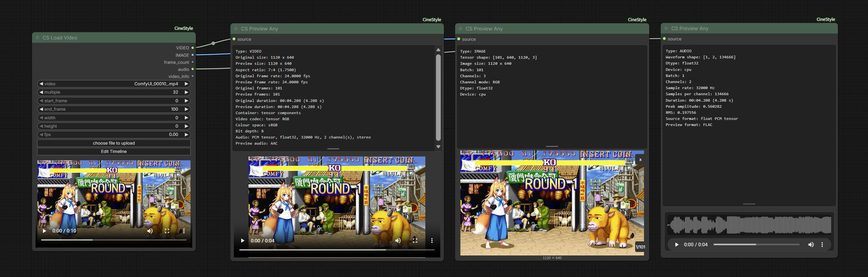Decrease the width value
The height and width of the screenshot is (277, 868).
(x=41, y=118)
